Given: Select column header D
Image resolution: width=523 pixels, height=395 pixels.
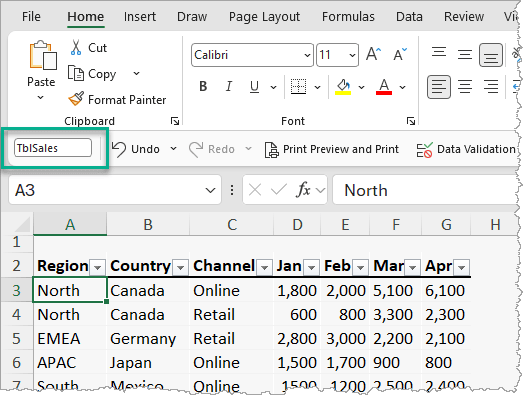Looking at the screenshot, I should [x=297, y=225].
